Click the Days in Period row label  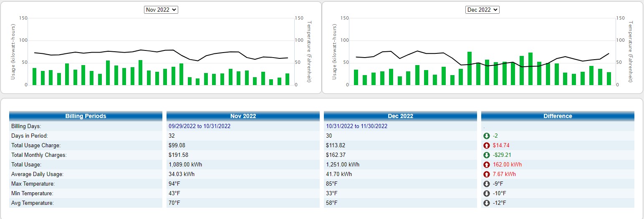coord(30,136)
